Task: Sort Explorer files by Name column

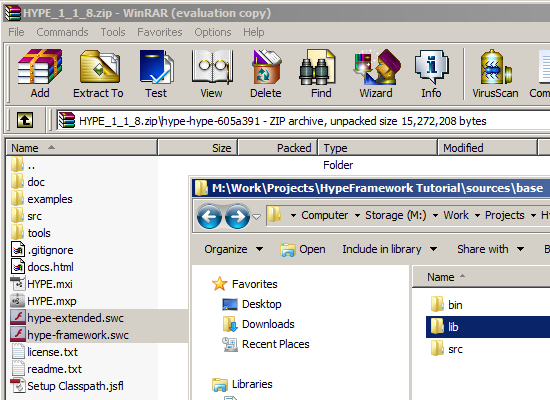Action: point(481,277)
